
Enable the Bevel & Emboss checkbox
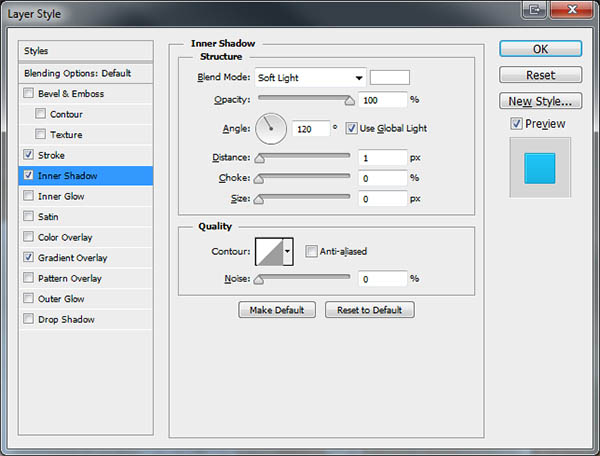(x=28, y=94)
